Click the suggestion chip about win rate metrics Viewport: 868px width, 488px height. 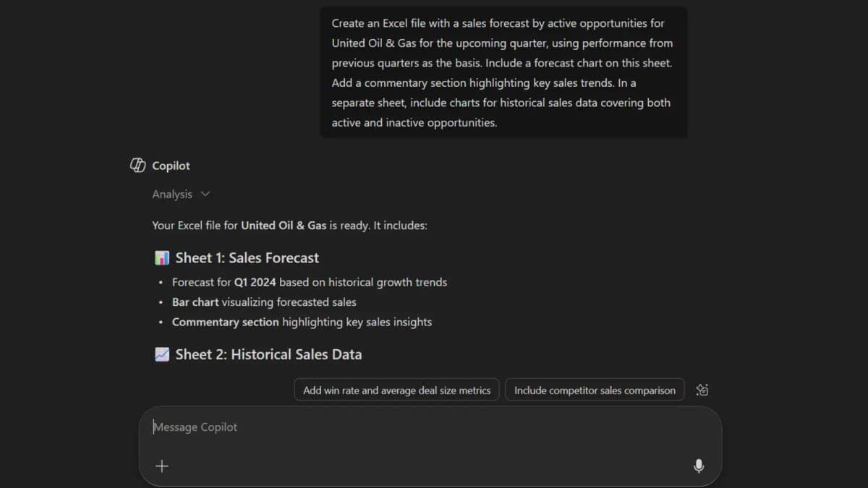[x=396, y=390]
